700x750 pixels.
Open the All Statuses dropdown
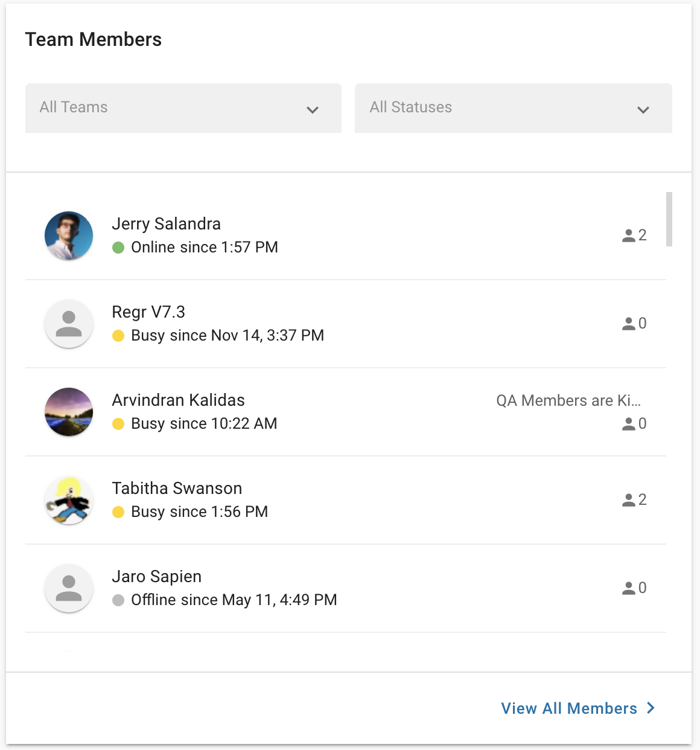click(x=514, y=108)
